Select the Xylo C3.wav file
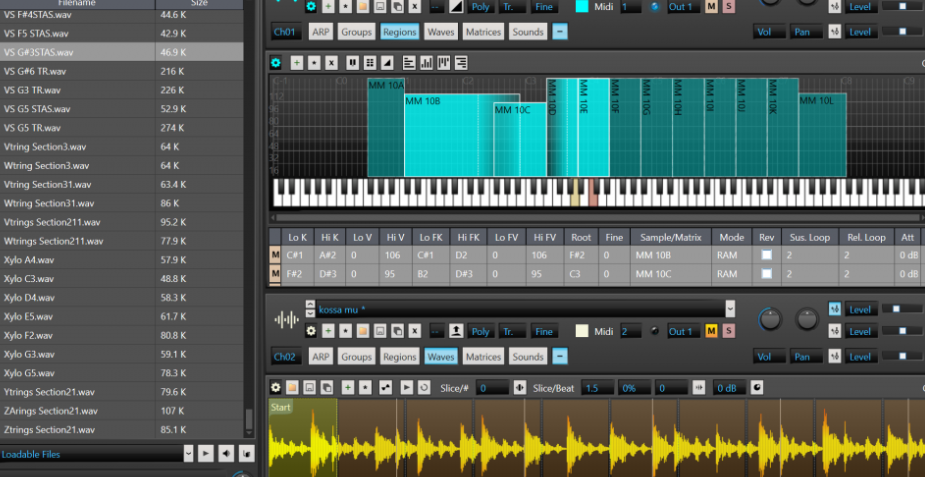 [28, 278]
